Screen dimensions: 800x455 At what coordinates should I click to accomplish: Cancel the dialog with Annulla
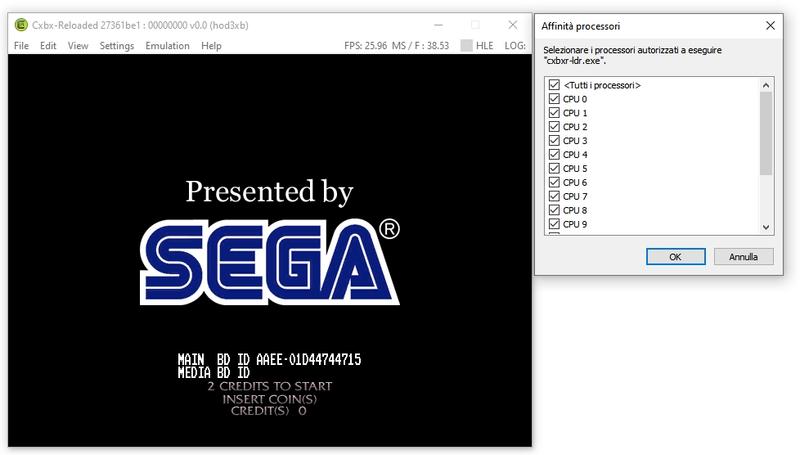point(743,257)
